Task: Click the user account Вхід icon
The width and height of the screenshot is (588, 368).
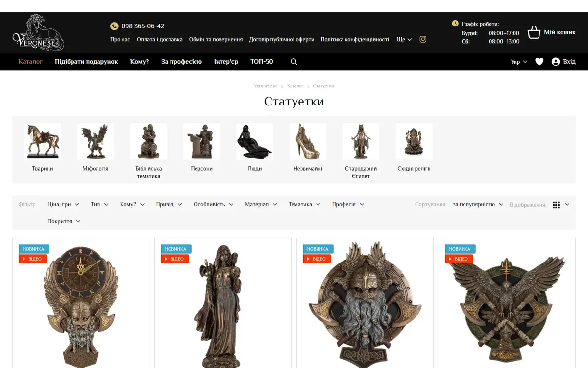Action: (x=556, y=62)
